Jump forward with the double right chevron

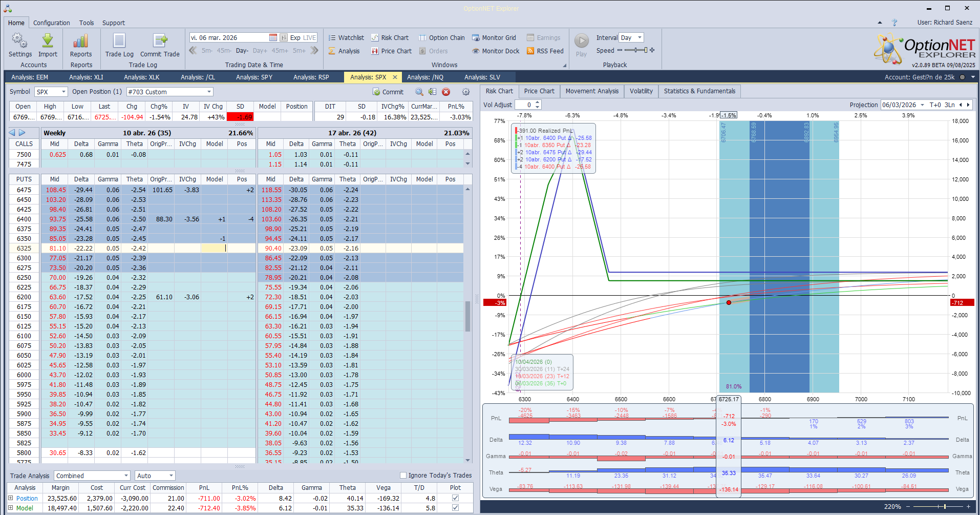tap(314, 50)
